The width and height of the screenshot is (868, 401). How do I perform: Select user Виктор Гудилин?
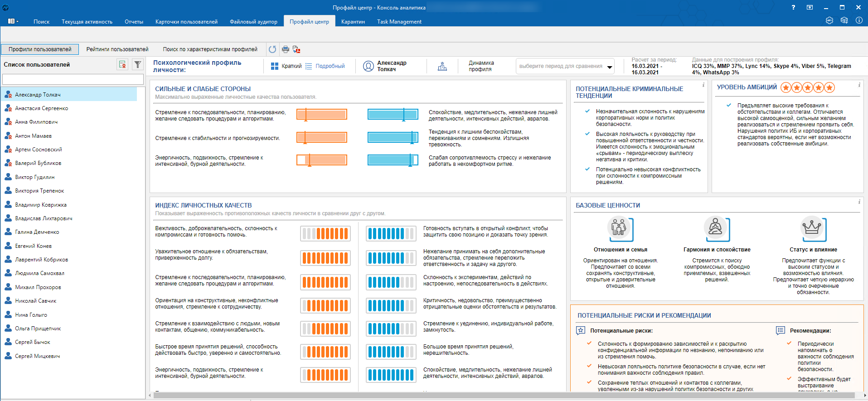coord(69,177)
